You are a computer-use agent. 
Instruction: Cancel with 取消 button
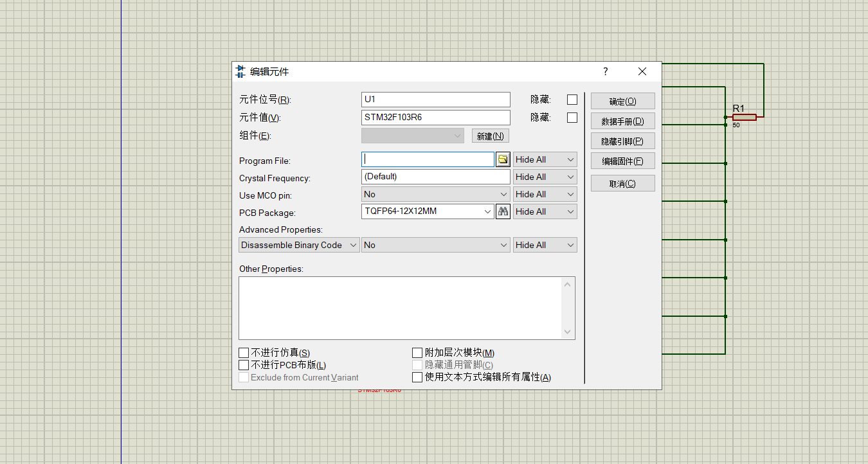(622, 183)
